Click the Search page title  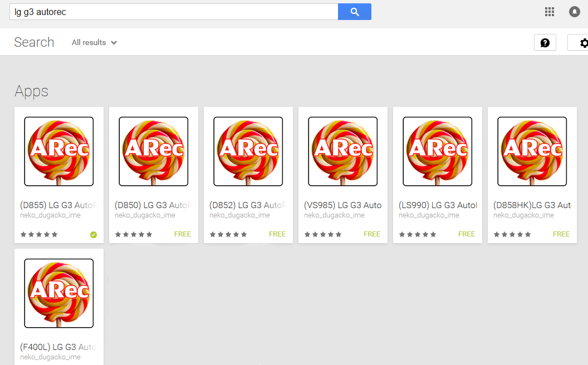34,42
